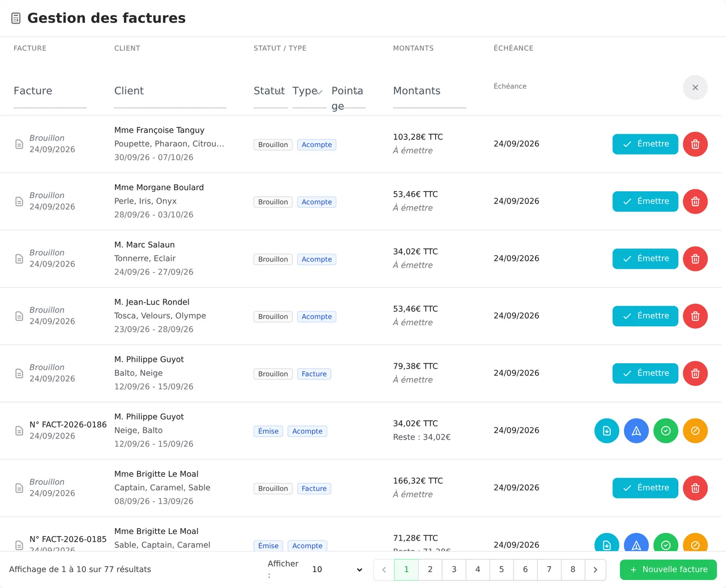
Task: Mark invoice FACT-2026-0186 as paid (green check)
Action: coord(666,430)
